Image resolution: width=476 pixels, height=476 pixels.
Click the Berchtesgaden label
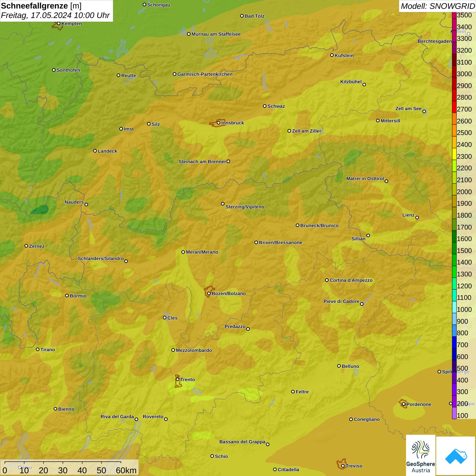click(x=435, y=41)
